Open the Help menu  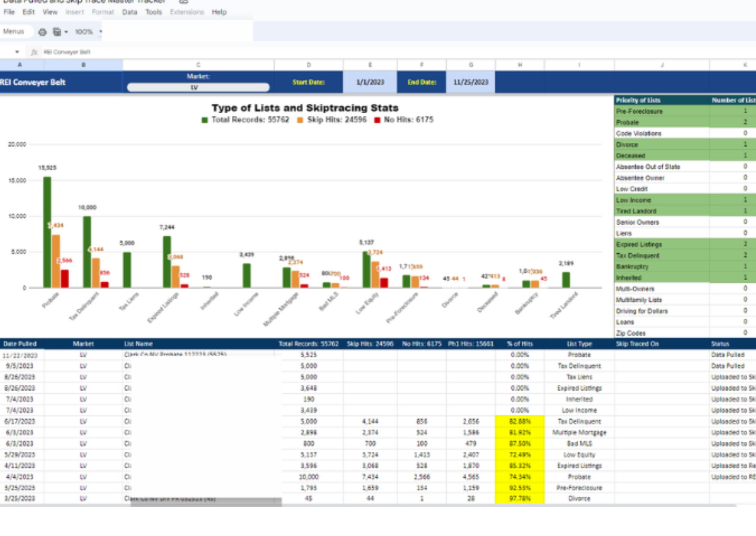coord(219,12)
